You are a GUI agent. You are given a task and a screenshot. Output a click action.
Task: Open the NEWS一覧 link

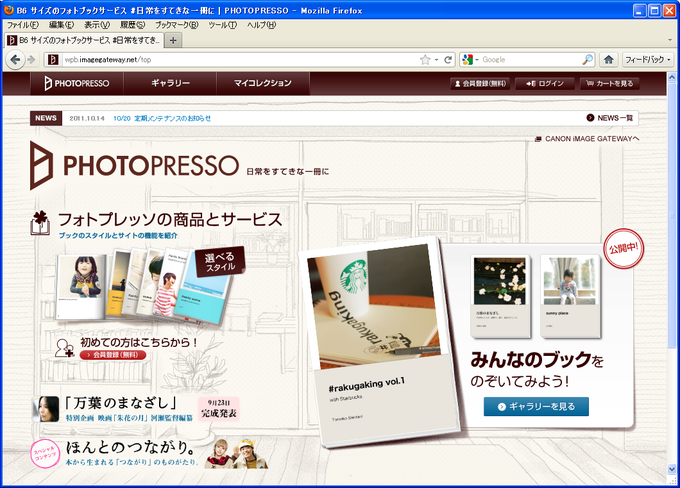pos(610,118)
